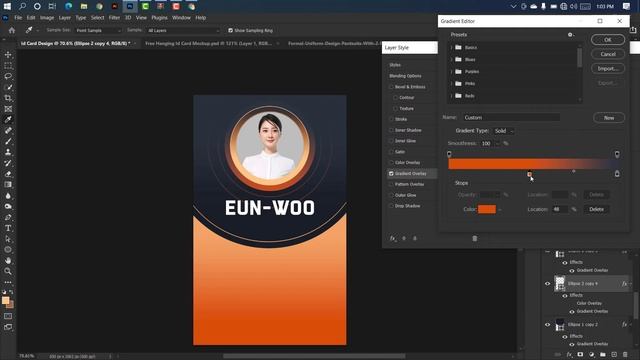
Task: Click the gradient Name input field
Action: (511, 118)
